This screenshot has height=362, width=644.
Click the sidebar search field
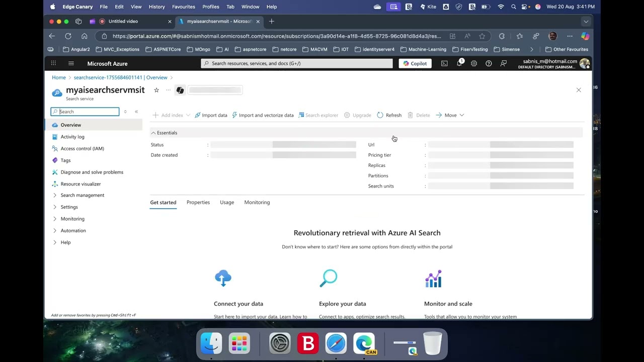(x=85, y=112)
